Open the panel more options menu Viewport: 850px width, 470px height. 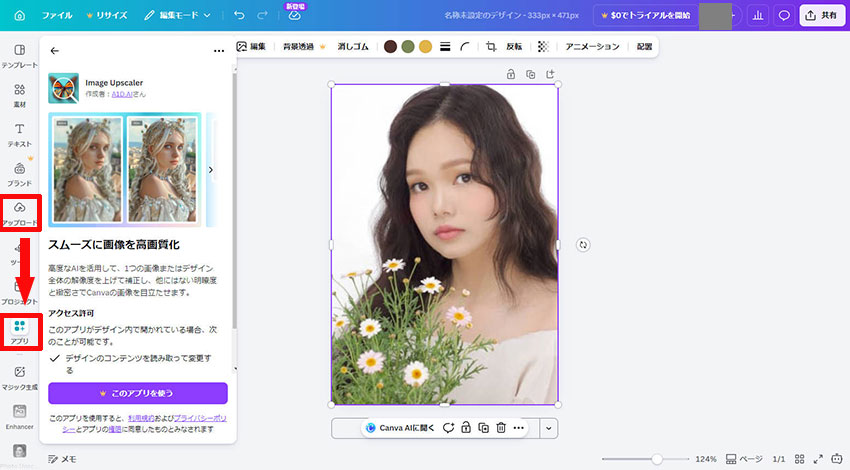click(x=219, y=50)
